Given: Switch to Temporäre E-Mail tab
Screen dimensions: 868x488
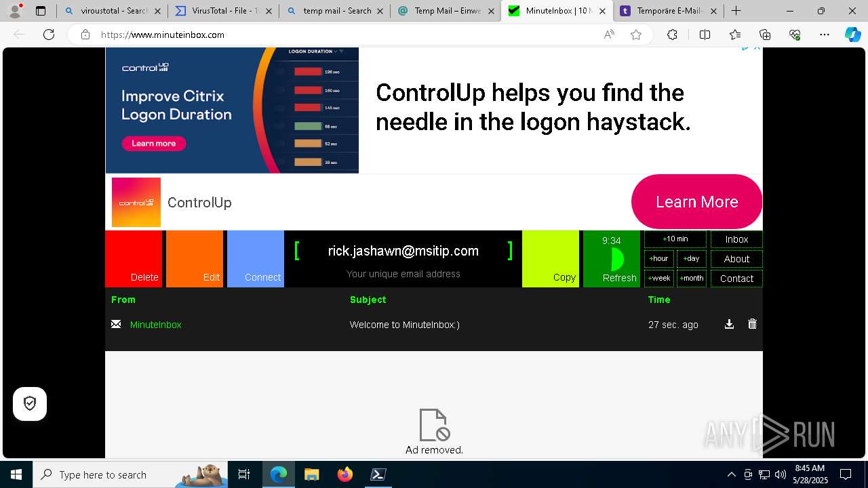Looking at the screenshot, I should 668,11.
